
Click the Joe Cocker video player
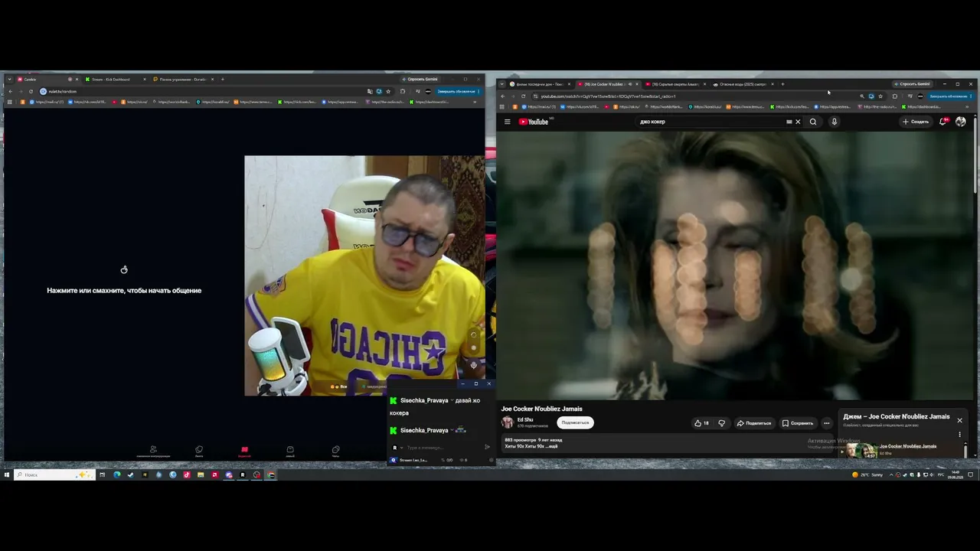click(735, 266)
